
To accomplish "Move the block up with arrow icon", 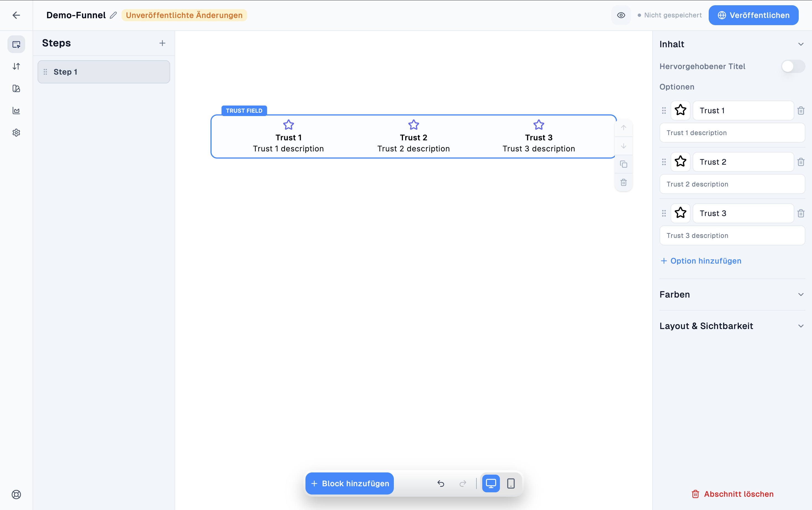I will click(624, 128).
